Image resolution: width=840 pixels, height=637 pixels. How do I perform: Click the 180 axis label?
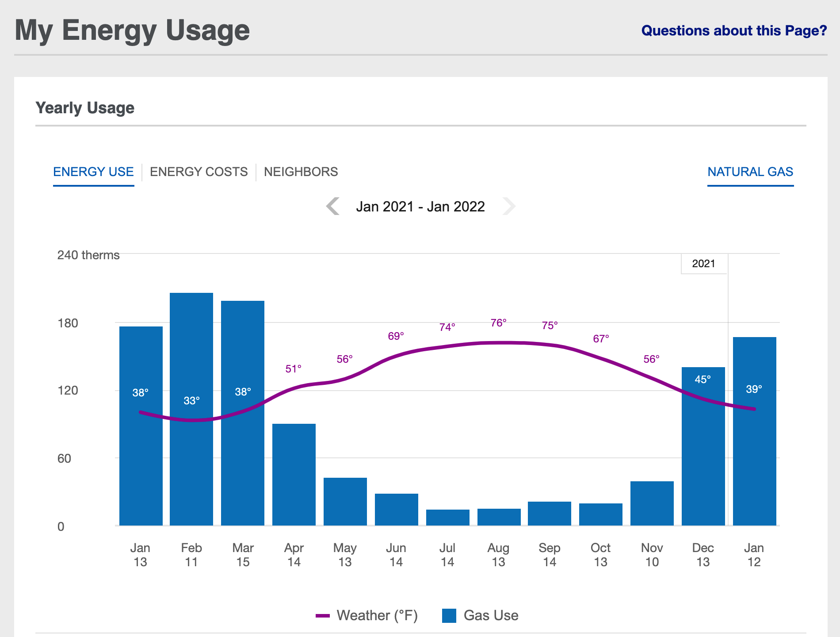68,323
